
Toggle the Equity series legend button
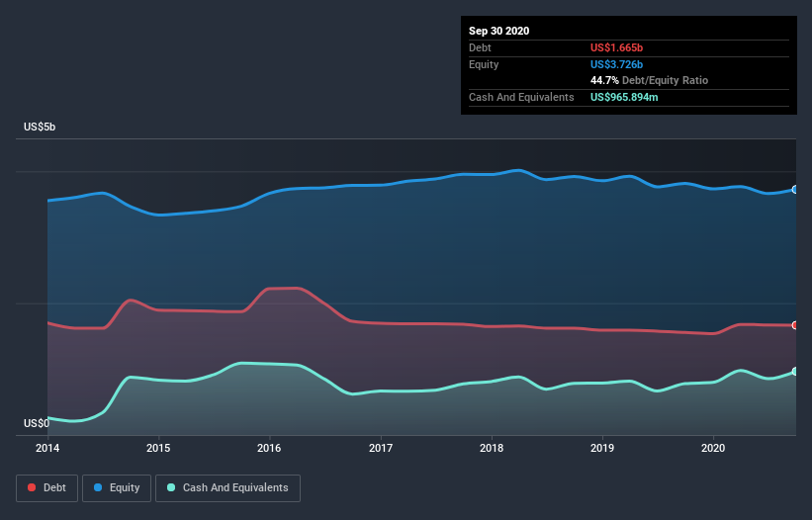117,488
